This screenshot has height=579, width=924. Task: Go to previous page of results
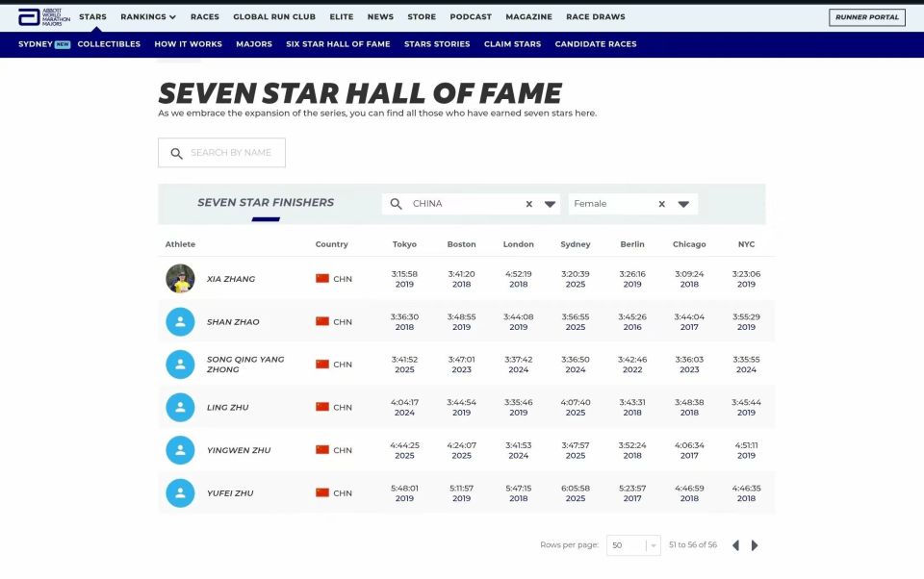click(x=735, y=545)
